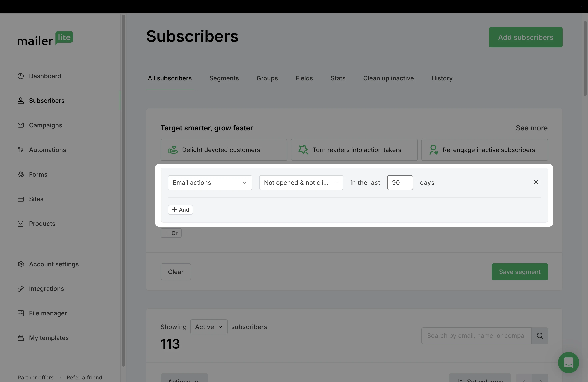The width and height of the screenshot is (588, 382).
Task: Remove the filter with X icon
Action: pos(536,182)
